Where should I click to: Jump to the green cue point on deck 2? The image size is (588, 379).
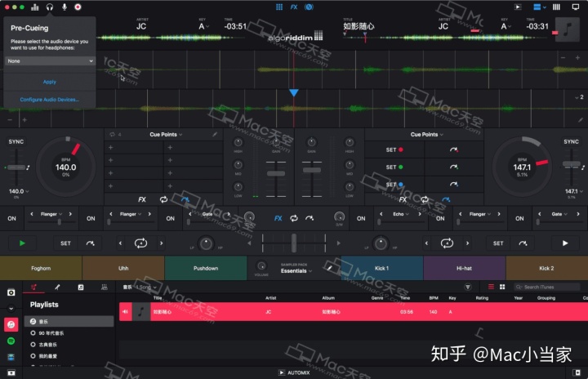[x=454, y=167]
